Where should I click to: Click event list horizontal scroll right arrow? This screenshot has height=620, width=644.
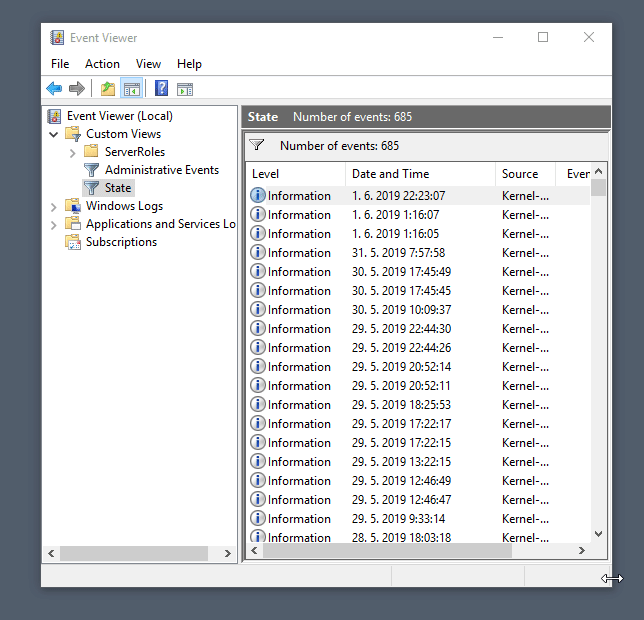click(x=582, y=550)
